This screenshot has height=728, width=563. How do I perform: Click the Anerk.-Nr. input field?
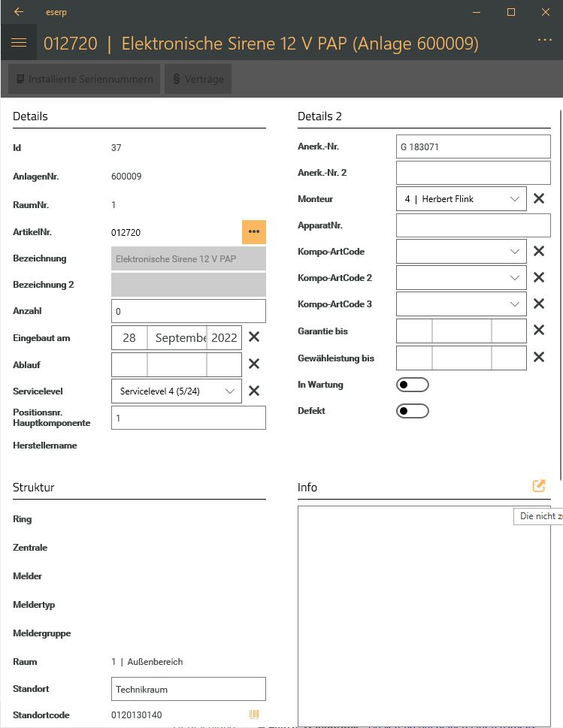point(474,147)
